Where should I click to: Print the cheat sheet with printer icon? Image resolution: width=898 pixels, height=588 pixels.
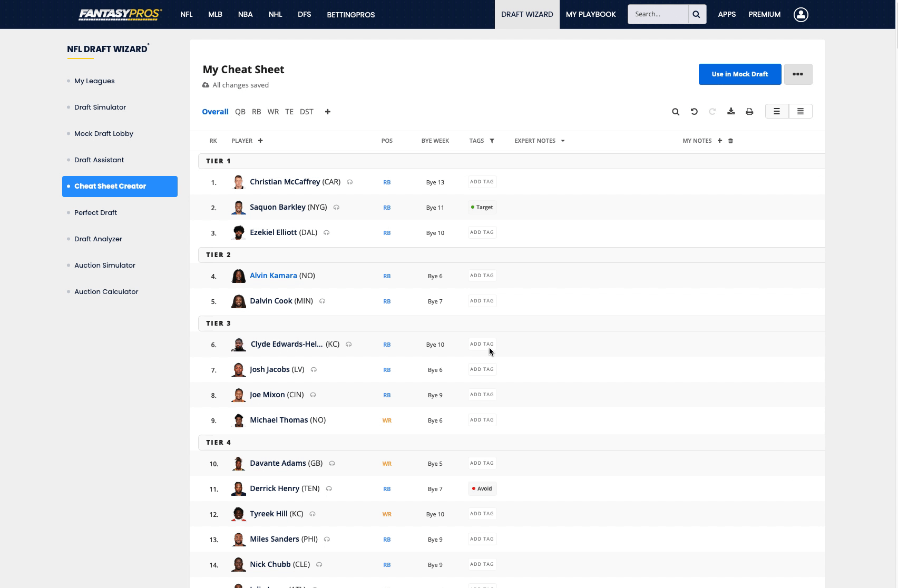point(749,112)
